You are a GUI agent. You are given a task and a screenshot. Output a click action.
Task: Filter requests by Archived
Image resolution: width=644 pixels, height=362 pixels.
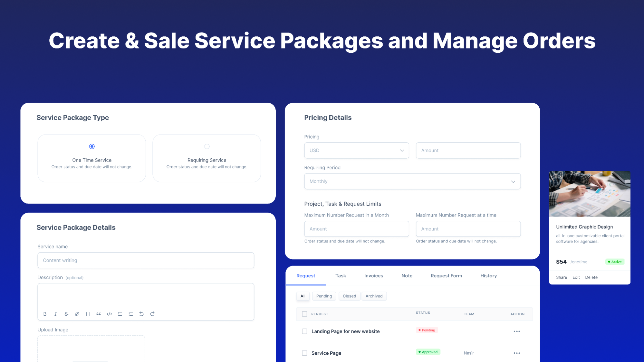[374, 296]
